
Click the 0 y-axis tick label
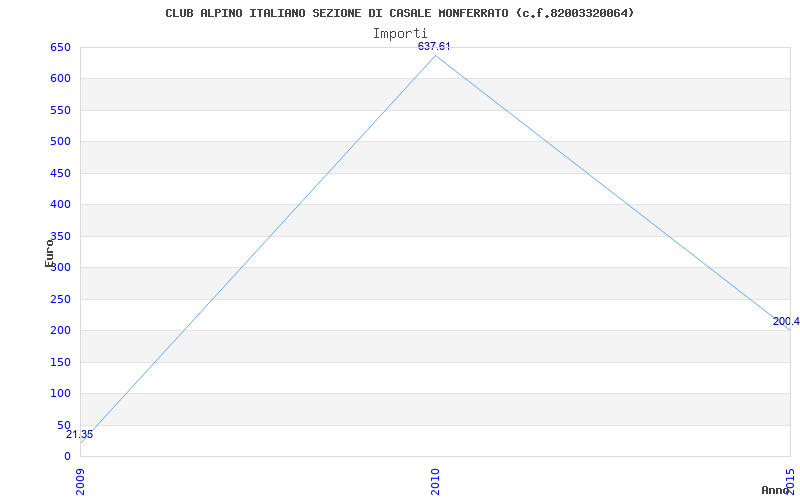point(67,456)
